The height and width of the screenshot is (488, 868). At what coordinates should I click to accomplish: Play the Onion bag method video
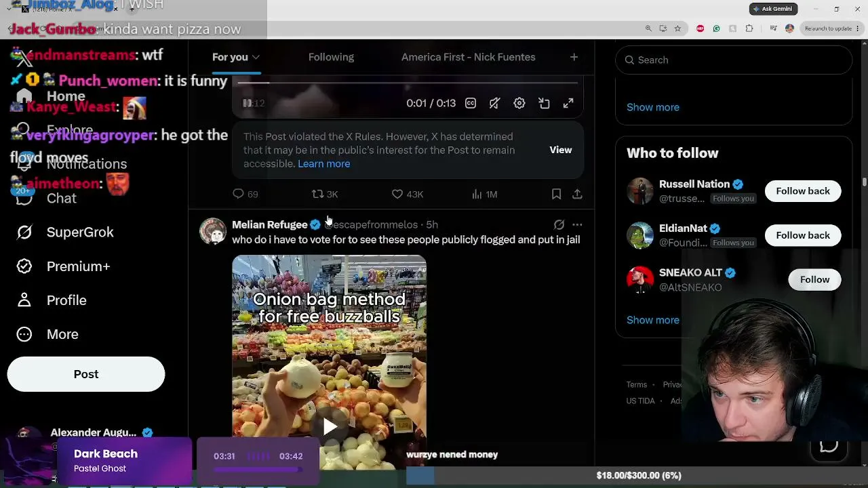click(330, 426)
